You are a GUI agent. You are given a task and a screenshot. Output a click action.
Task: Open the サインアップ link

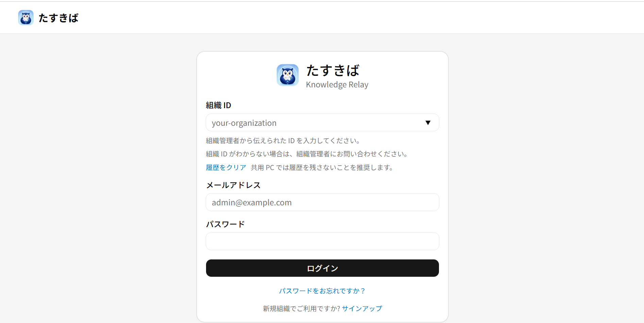click(x=362, y=309)
